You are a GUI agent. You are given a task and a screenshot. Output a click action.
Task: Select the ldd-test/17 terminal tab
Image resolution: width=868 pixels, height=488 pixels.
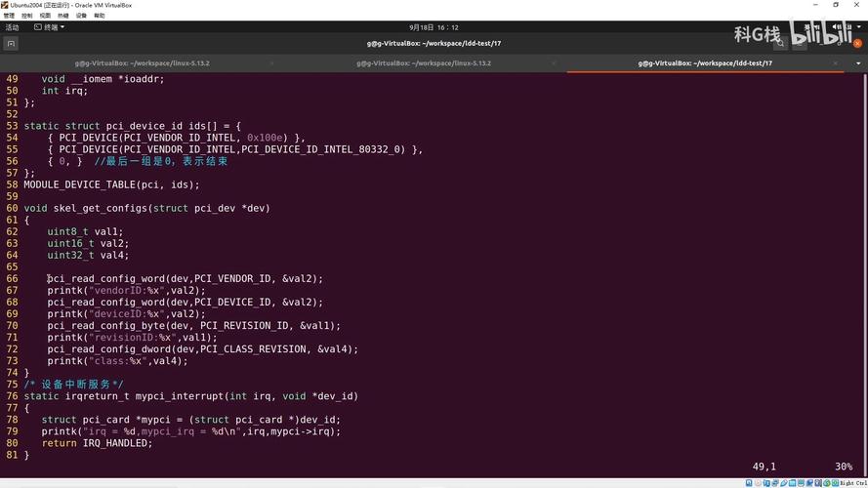pyautogui.click(x=705, y=63)
